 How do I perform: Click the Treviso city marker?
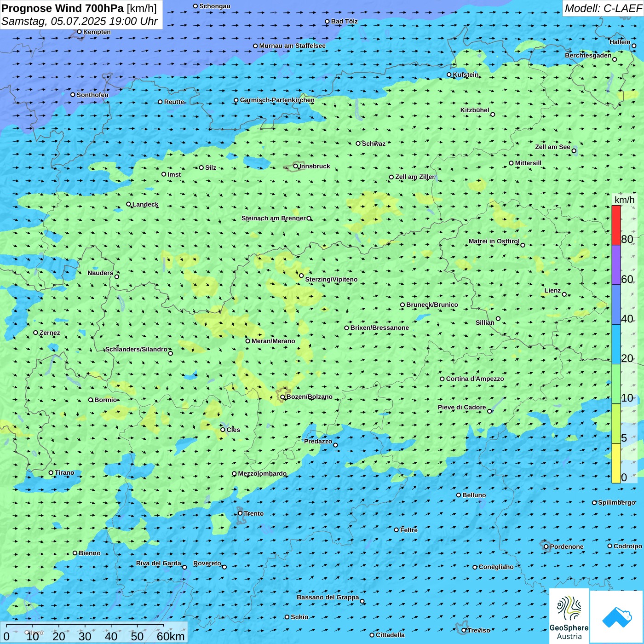464,630
